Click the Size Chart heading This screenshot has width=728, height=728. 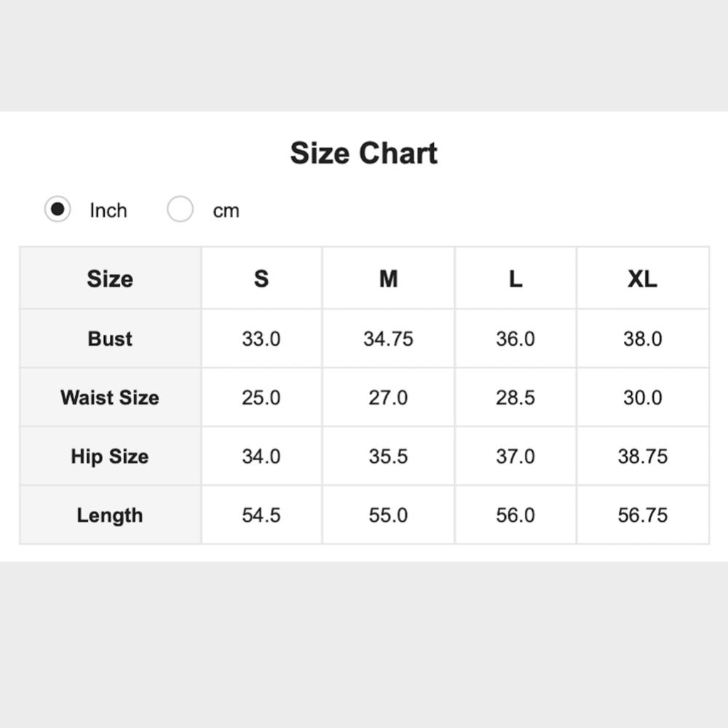click(x=363, y=154)
